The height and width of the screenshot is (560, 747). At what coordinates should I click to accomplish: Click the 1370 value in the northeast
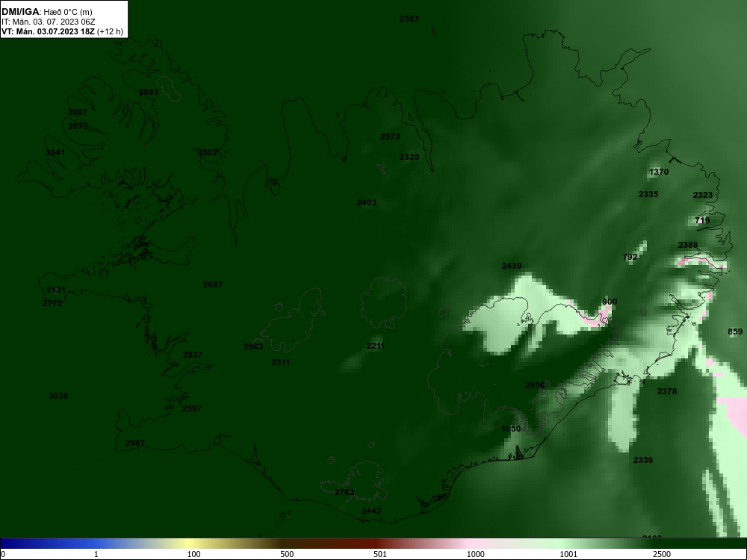click(x=659, y=172)
